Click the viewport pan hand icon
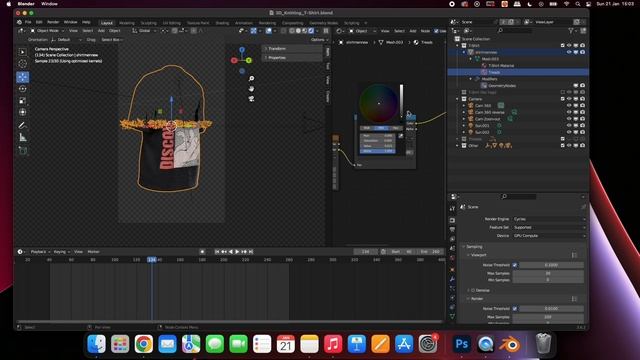This screenshot has height=360, width=640. pos(251,89)
